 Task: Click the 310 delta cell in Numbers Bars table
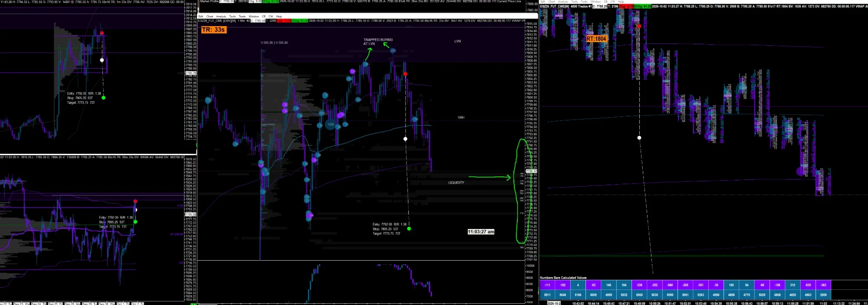click(x=792, y=285)
